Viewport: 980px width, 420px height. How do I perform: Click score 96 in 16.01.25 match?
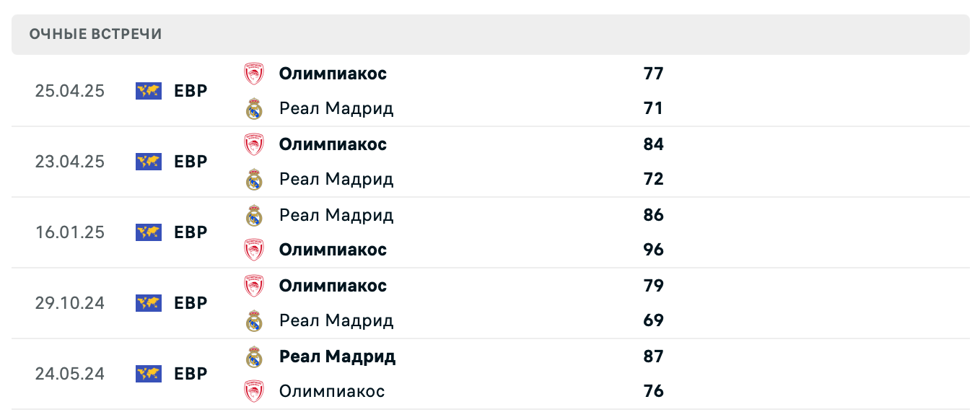click(653, 250)
